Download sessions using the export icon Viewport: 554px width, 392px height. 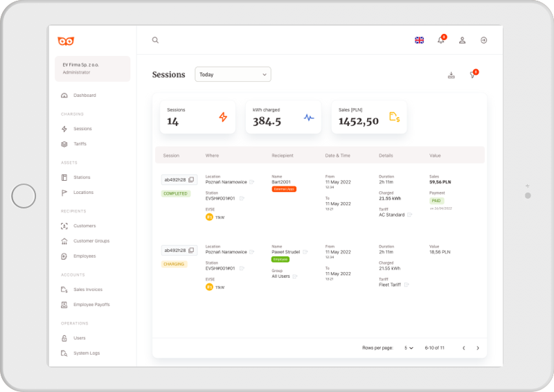point(452,75)
